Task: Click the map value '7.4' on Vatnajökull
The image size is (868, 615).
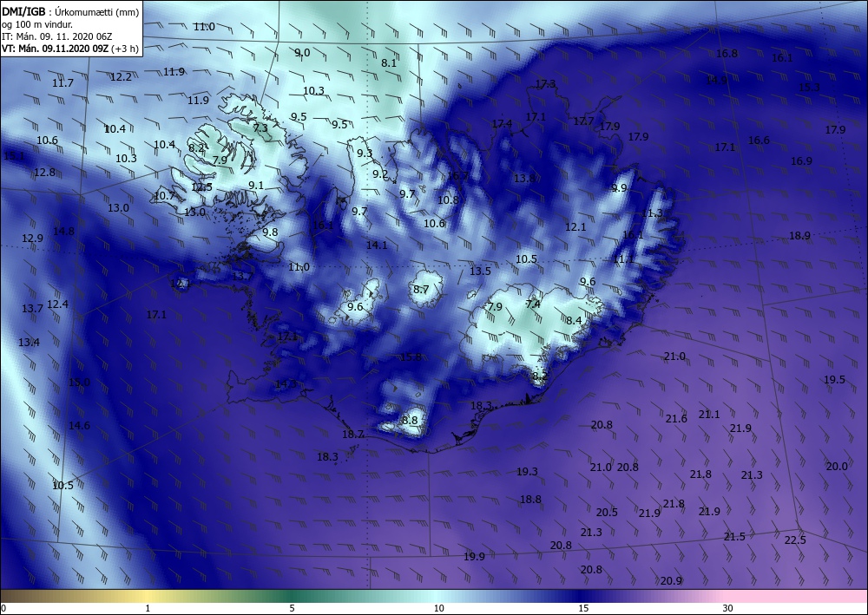Action: click(x=533, y=304)
